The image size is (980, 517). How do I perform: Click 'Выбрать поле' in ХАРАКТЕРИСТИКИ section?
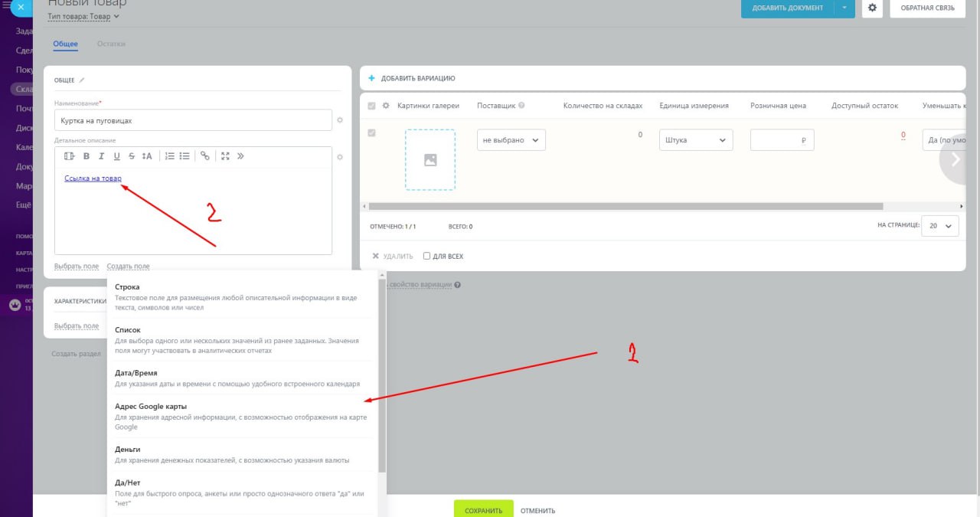tap(77, 326)
